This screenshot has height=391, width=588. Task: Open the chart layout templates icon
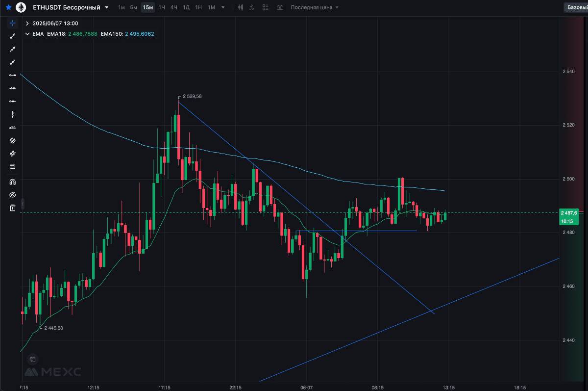[x=265, y=7]
